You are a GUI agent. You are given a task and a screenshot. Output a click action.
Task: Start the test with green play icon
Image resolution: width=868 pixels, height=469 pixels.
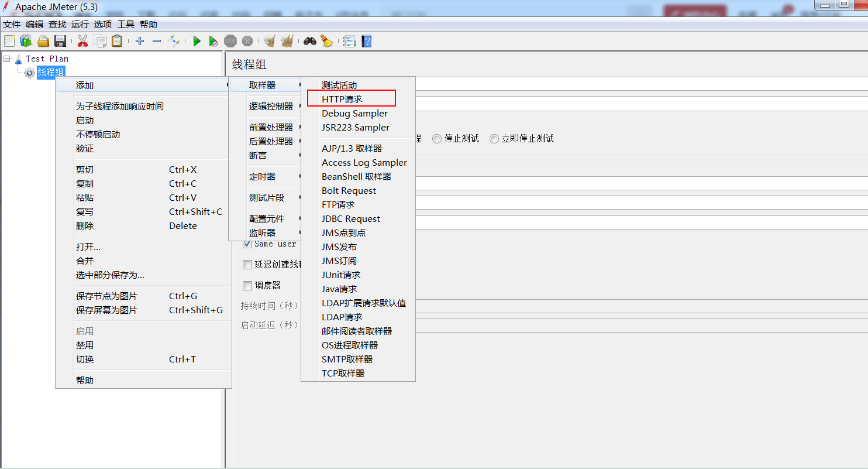click(x=197, y=41)
